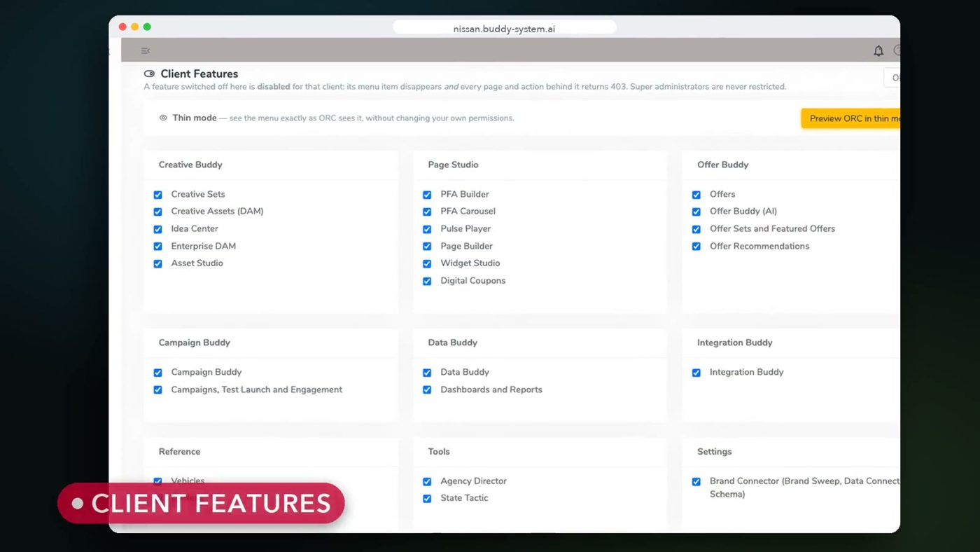Screen dimensions: 980x552
Task: Disable the Idea Center feature checkbox
Action: [x=157, y=229]
